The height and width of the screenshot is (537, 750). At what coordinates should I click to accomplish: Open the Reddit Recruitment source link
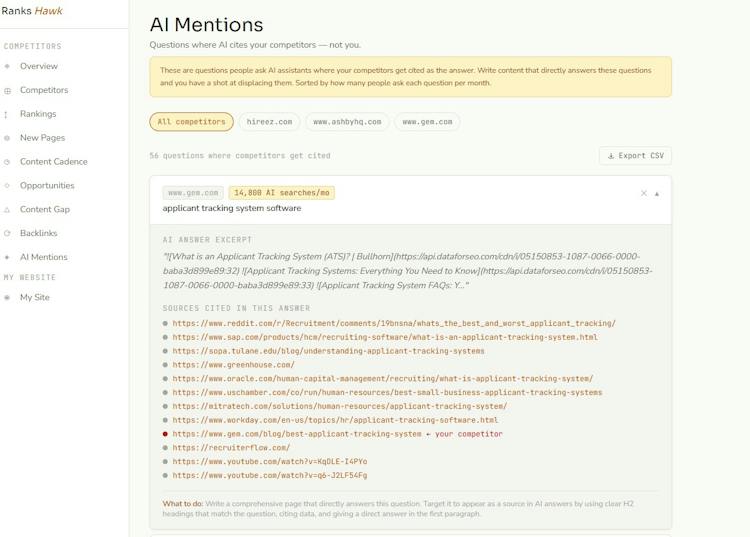[x=394, y=323]
